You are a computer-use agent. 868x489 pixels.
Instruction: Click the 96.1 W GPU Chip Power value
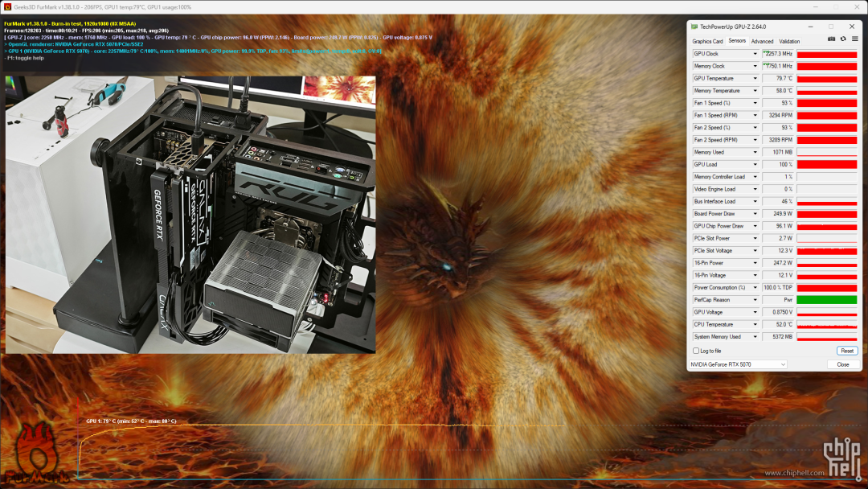(x=778, y=226)
